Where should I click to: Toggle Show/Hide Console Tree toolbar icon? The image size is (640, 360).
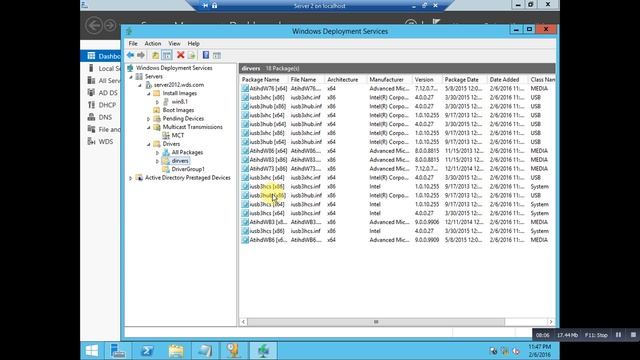point(167,55)
